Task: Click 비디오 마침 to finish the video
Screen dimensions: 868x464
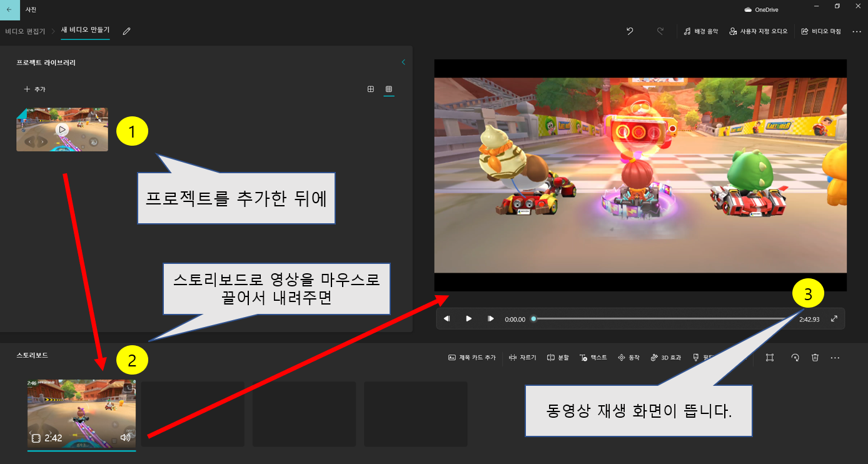Action: pyautogui.click(x=821, y=31)
